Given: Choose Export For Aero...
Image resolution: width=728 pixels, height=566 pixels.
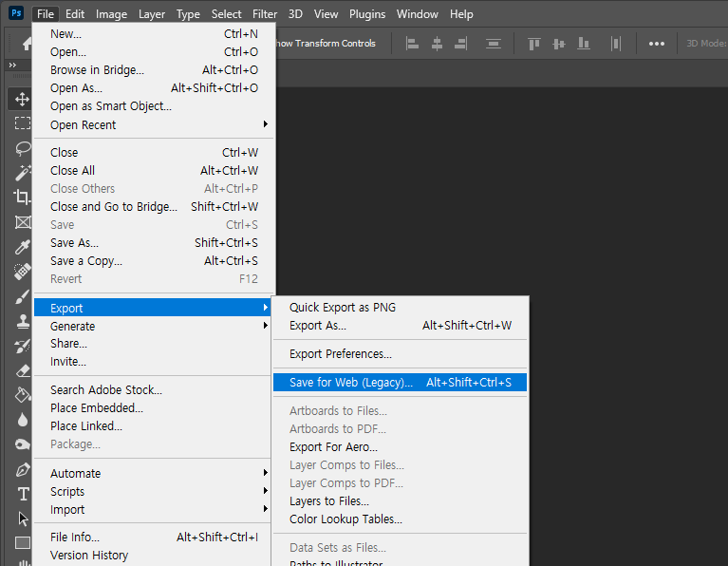Looking at the screenshot, I should [401, 446].
